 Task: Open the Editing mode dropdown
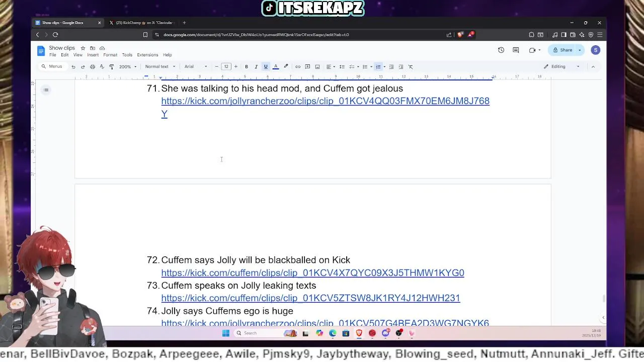(561, 67)
